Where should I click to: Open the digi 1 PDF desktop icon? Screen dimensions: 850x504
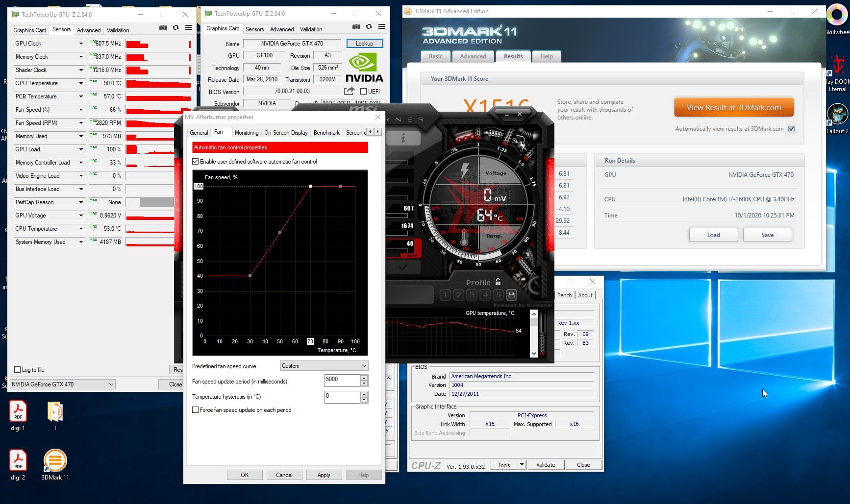tap(18, 415)
